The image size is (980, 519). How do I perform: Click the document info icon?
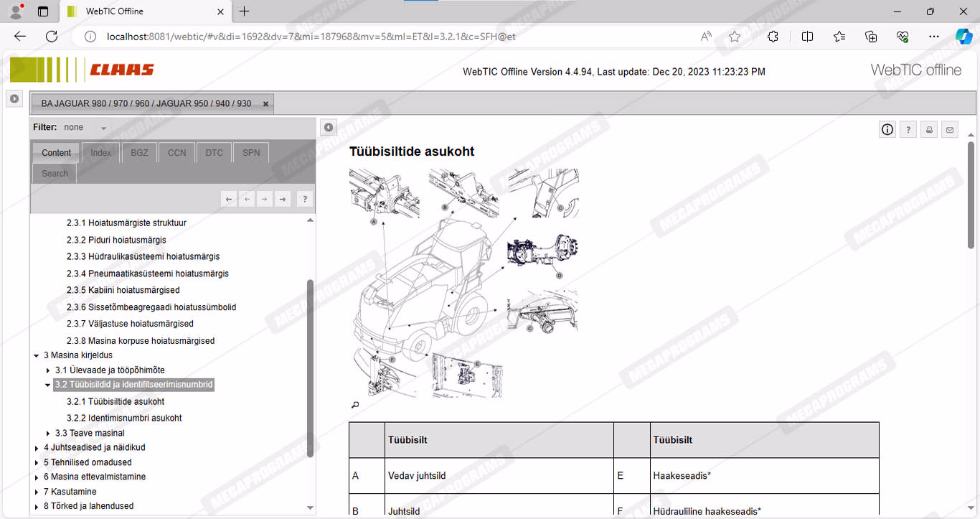click(x=887, y=129)
